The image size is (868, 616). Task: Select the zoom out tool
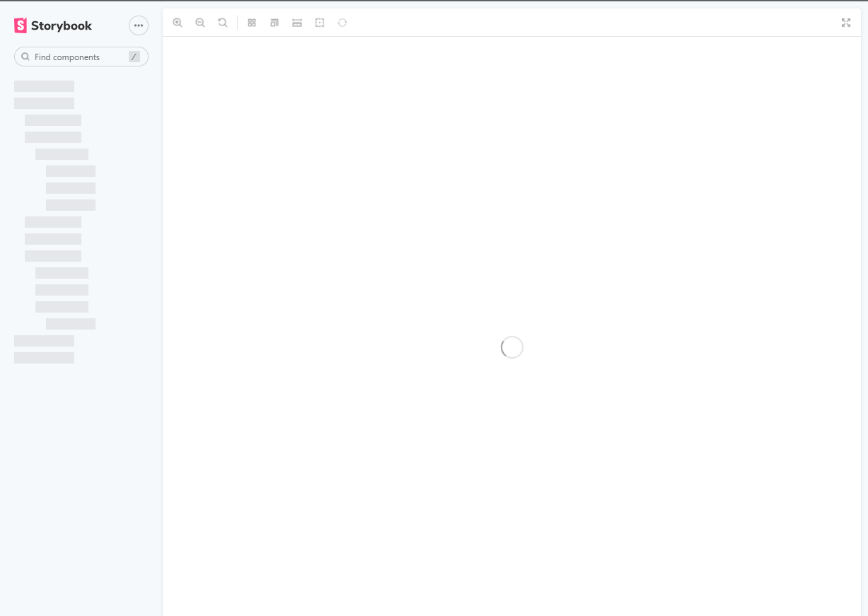point(200,22)
